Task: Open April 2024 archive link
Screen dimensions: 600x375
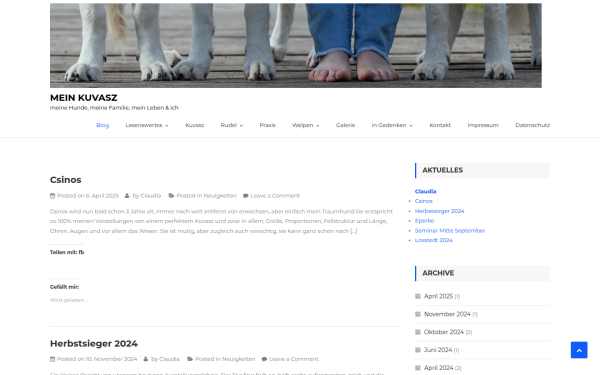Action: point(439,368)
